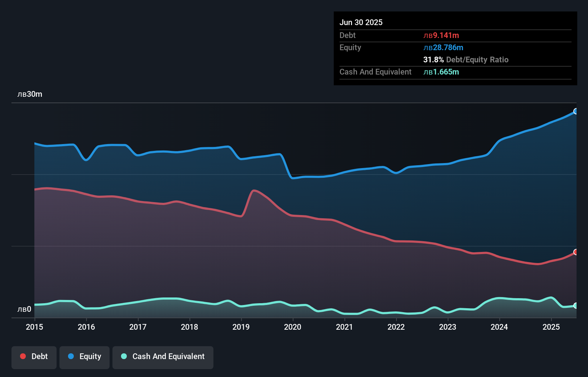Toggle the Equity series visibility

[x=84, y=357]
